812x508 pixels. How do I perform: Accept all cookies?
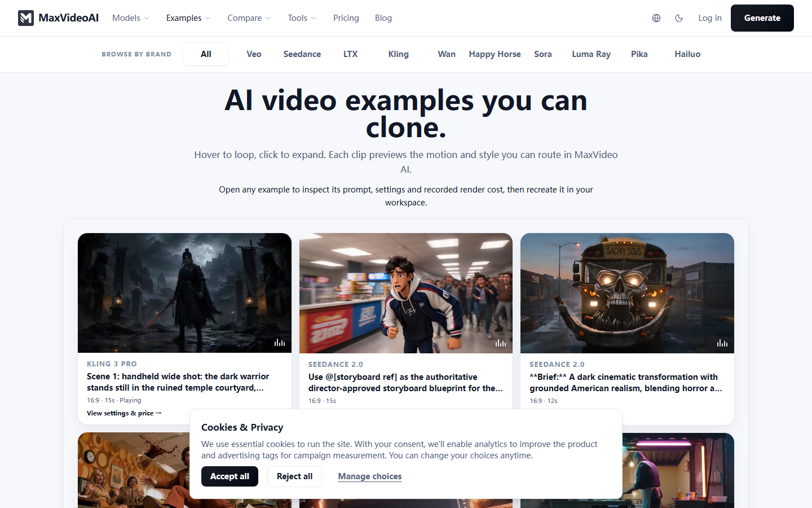pos(230,476)
